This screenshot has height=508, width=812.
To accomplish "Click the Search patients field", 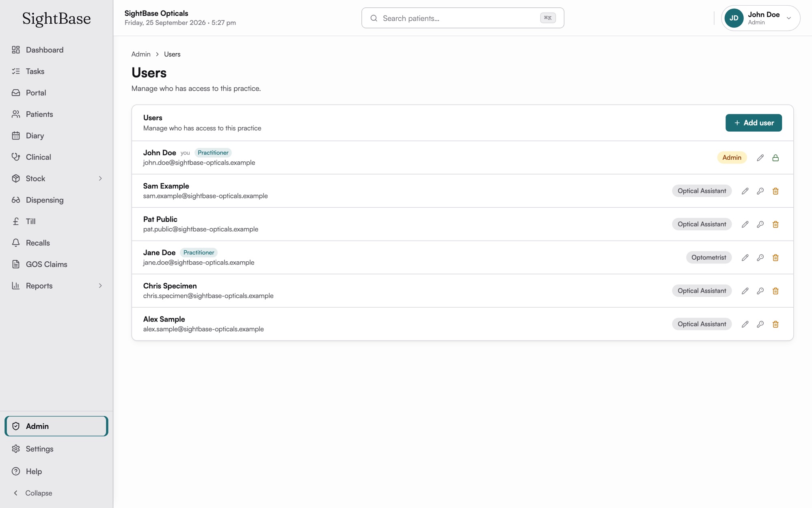I will click(x=462, y=18).
